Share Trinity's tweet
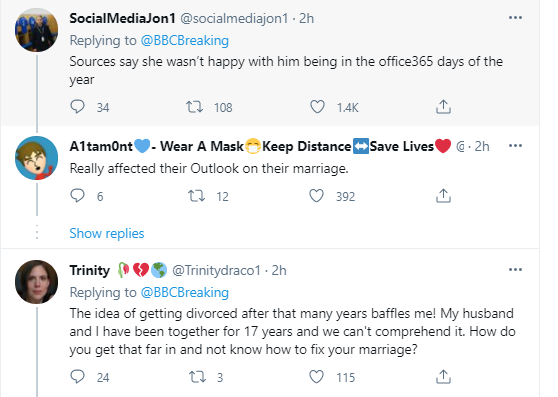Viewport: 558px width, 397px height. 443,377
